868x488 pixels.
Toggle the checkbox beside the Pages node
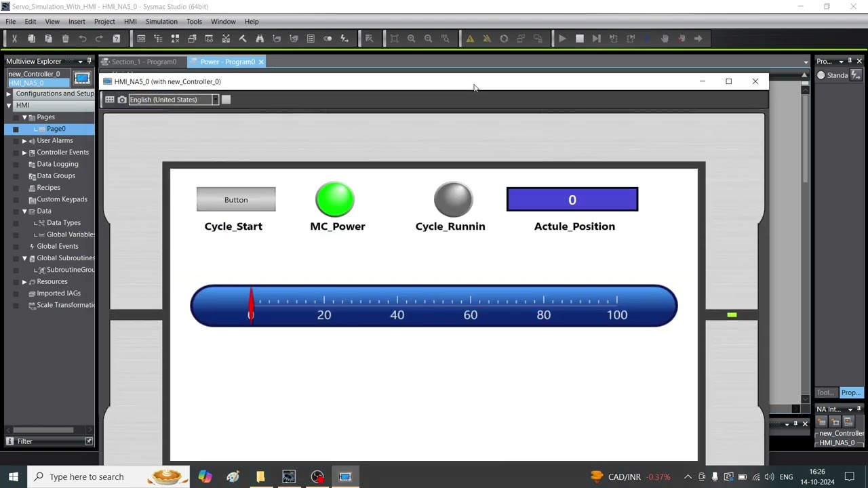(x=16, y=117)
